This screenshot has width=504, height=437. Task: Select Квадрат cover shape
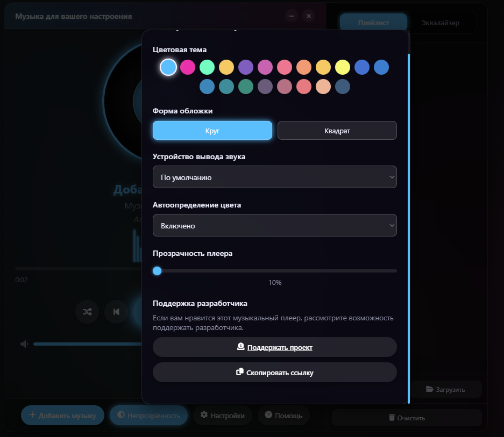tap(337, 131)
